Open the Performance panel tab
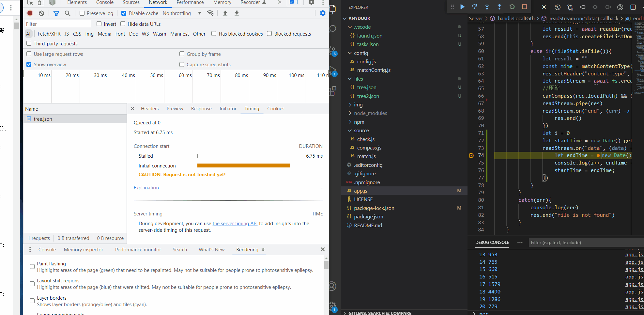 click(x=190, y=2)
